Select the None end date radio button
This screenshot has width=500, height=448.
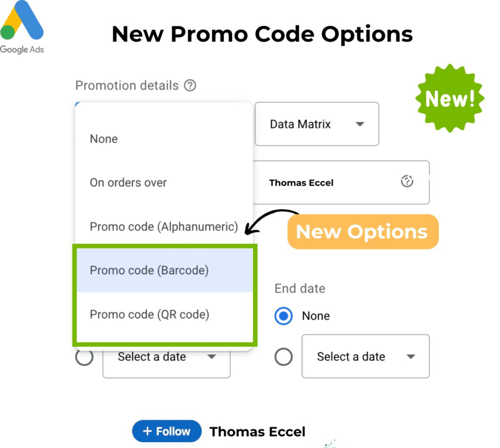[284, 316]
